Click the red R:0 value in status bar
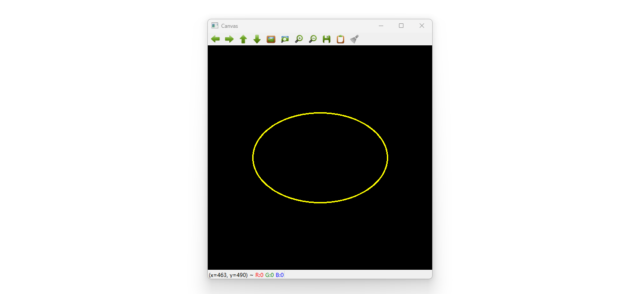Screen dimensions: 644x294 pyautogui.click(x=259, y=275)
